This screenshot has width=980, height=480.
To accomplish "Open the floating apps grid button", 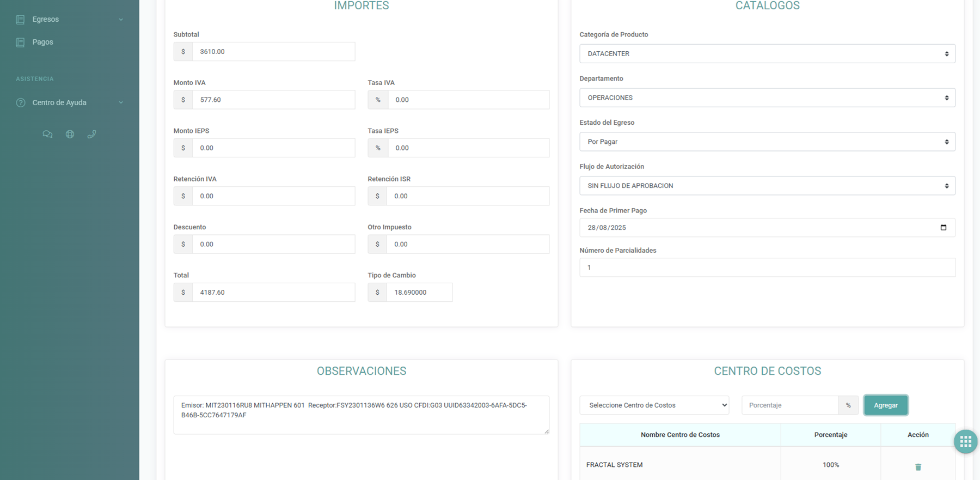I will pyautogui.click(x=965, y=441).
